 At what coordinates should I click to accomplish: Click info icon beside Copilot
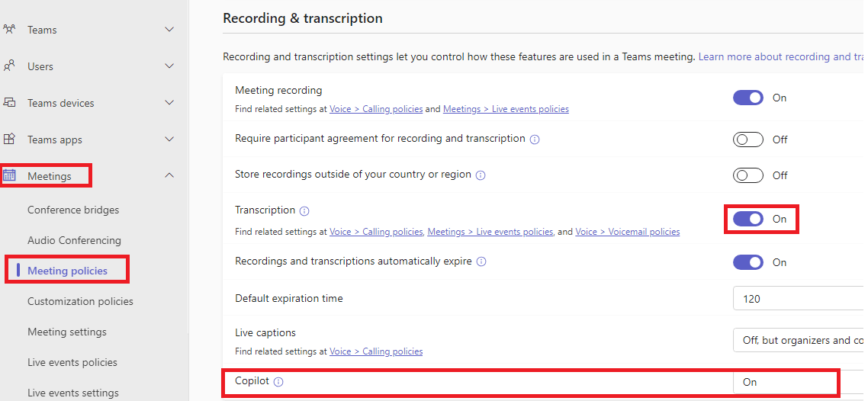coord(278,382)
